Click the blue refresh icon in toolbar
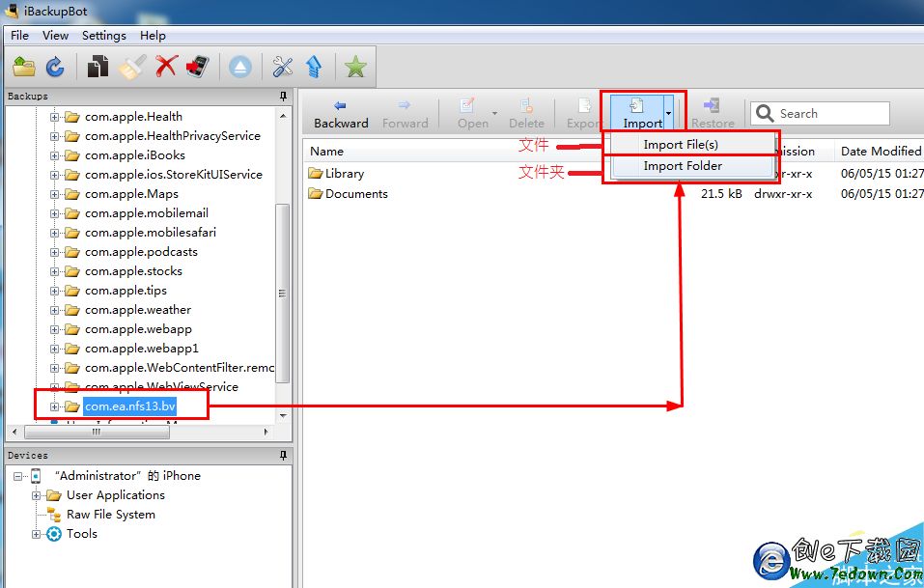 (x=55, y=67)
